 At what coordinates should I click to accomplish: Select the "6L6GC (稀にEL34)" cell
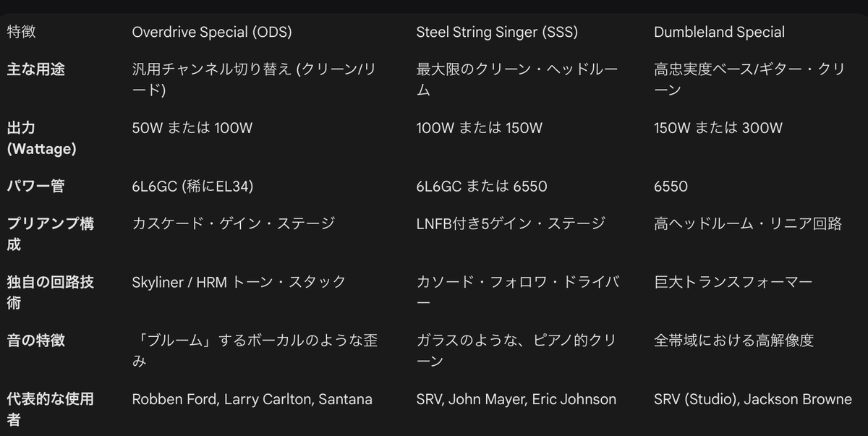pos(192,187)
